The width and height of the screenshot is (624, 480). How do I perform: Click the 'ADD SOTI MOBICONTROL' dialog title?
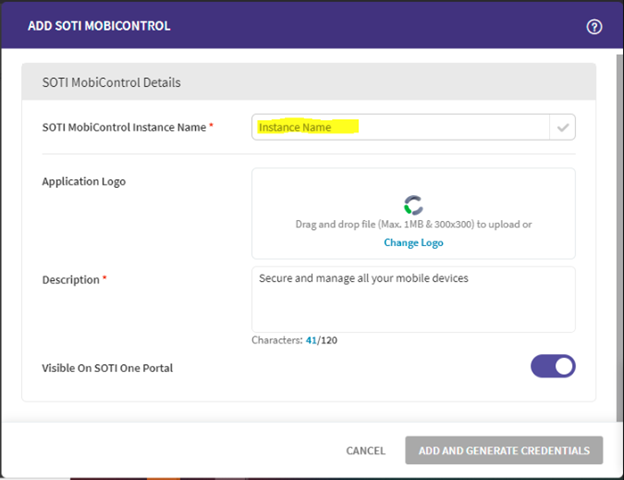(x=99, y=26)
